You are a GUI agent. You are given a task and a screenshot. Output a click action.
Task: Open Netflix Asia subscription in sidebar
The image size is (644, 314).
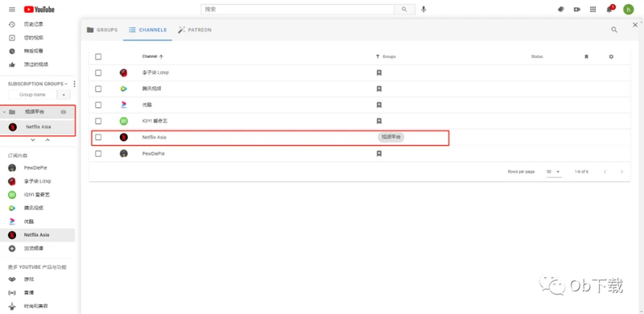[37, 235]
